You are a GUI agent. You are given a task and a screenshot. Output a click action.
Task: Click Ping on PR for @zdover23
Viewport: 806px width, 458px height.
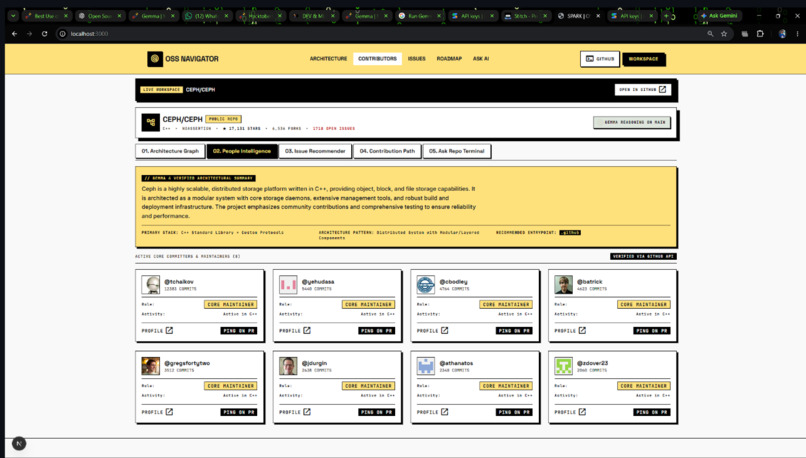point(652,412)
